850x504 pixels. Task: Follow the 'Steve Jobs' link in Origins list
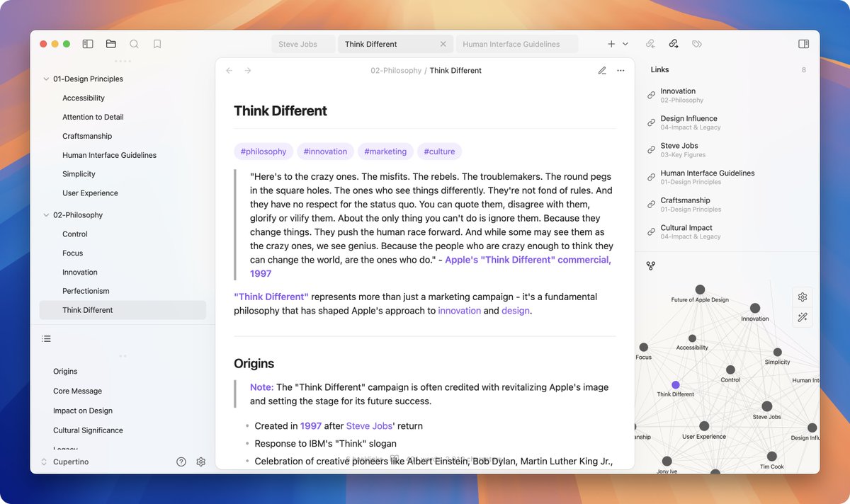pos(369,426)
